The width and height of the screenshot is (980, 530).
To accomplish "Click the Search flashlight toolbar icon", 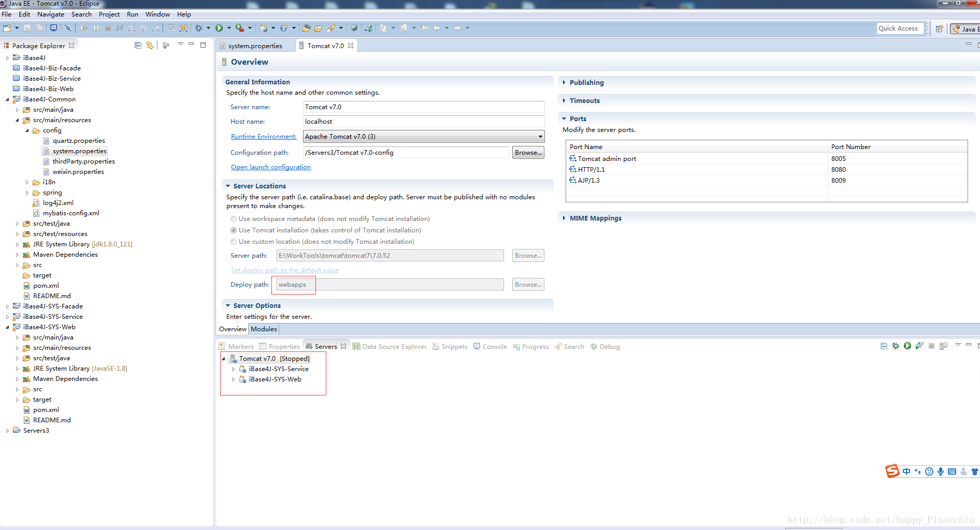I will (331, 28).
